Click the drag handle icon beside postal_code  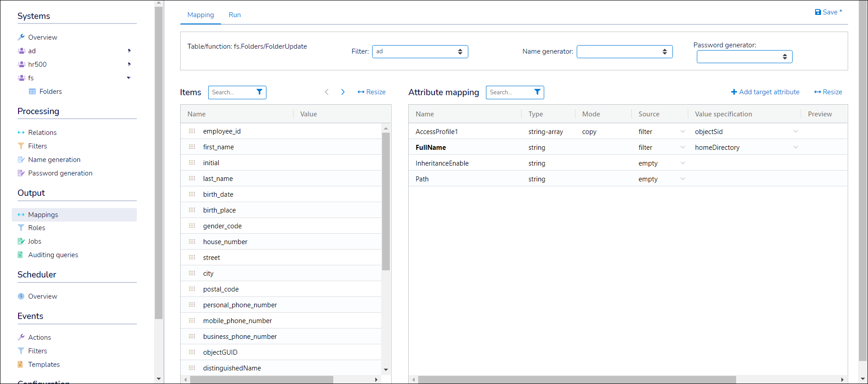click(x=192, y=289)
